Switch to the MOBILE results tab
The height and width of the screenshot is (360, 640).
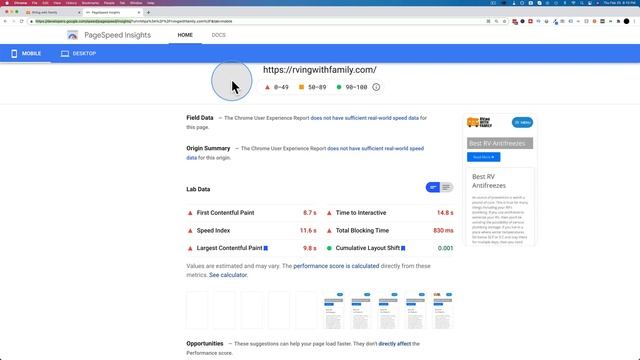coord(26,53)
